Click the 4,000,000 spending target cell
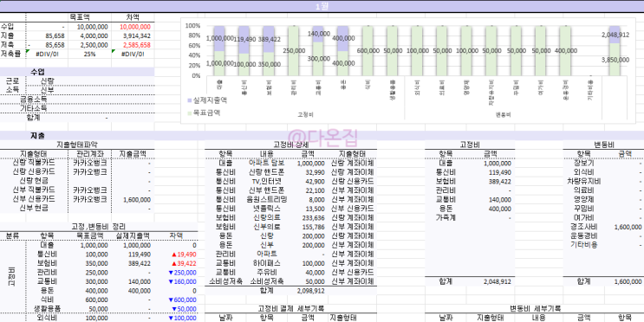 (94, 35)
